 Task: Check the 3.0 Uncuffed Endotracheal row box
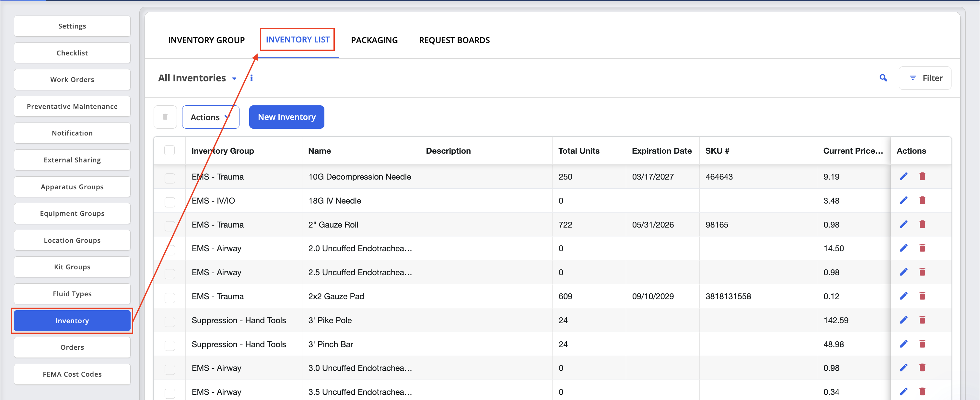tap(170, 369)
